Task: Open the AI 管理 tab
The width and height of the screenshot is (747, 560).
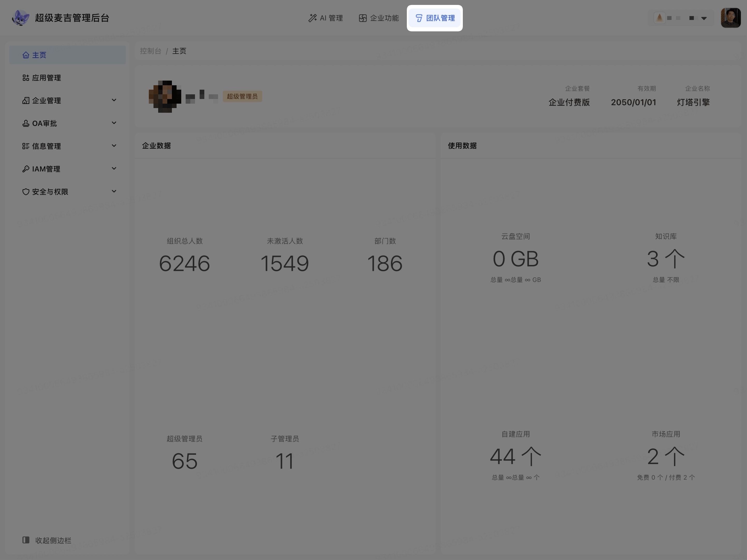Action: tap(326, 18)
